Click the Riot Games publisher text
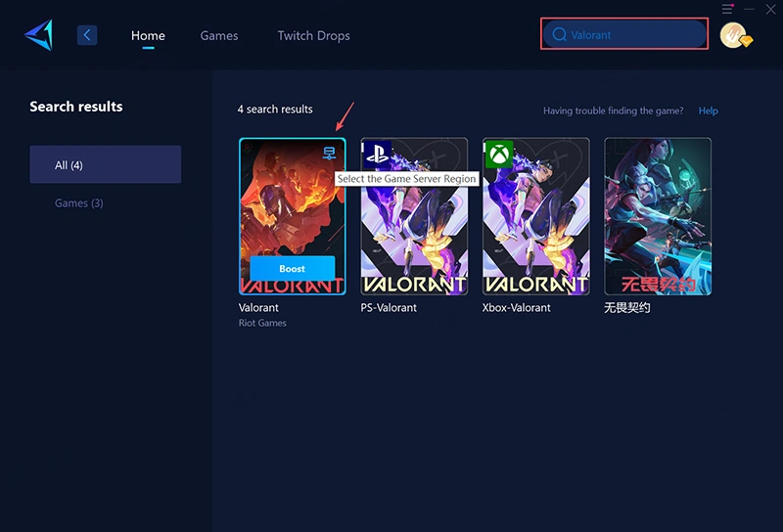Screen dimensions: 783x532 tap(262, 323)
